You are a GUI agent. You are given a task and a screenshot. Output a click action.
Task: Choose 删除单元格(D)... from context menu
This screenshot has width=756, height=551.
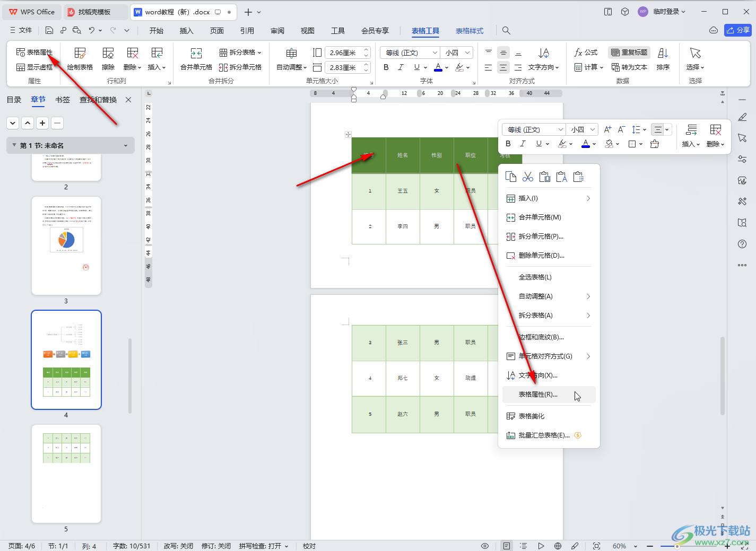(549, 256)
